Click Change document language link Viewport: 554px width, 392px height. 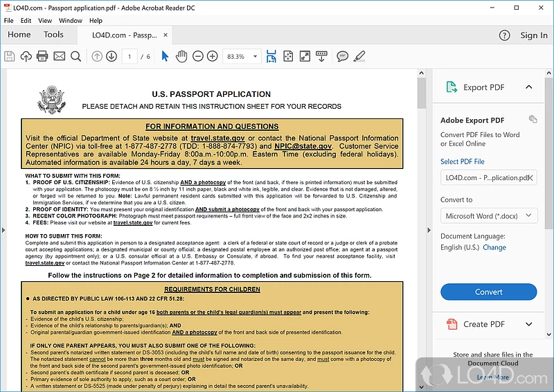pos(494,247)
